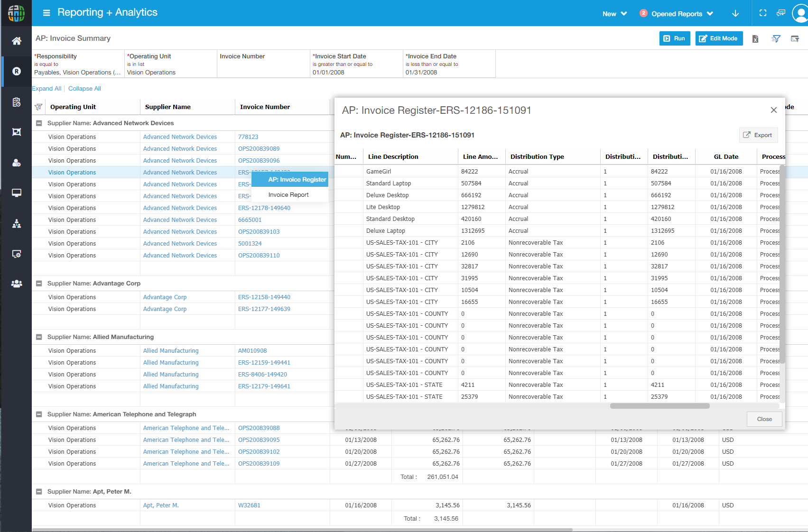Open the New dropdown menu
The height and width of the screenshot is (532, 808).
point(614,14)
